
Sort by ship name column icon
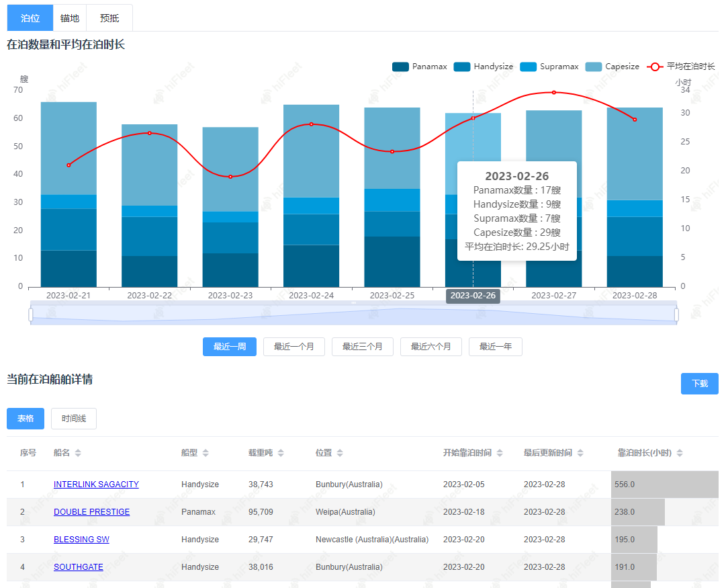coord(78,454)
